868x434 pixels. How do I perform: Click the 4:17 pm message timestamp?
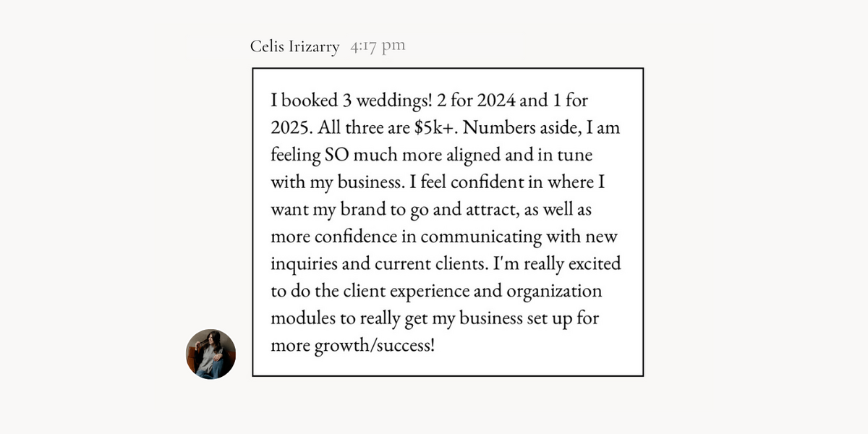click(x=377, y=47)
